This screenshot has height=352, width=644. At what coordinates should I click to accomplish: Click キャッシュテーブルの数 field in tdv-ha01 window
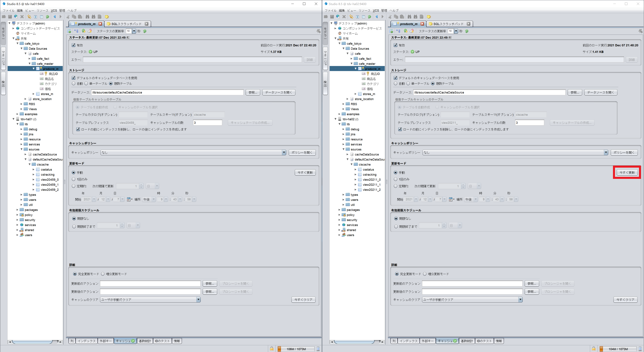coord(208,123)
